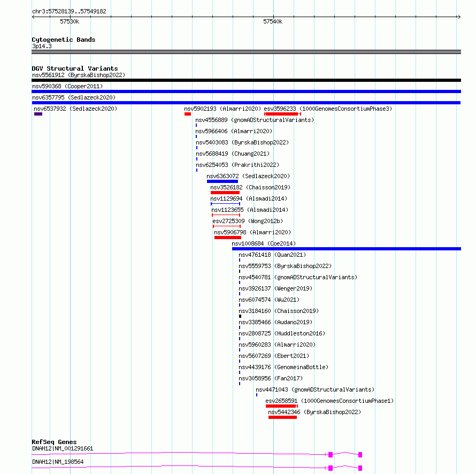
Task: Open nsv3526182 (Chaisson2019) label
Action: pyautogui.click(x=250, y=187)
